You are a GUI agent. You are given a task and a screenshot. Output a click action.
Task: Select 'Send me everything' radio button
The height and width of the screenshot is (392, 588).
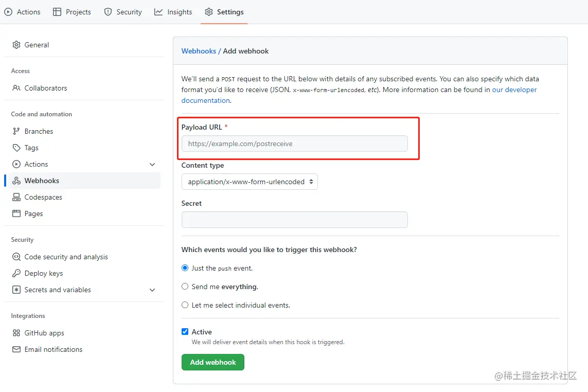click(185, 287)
